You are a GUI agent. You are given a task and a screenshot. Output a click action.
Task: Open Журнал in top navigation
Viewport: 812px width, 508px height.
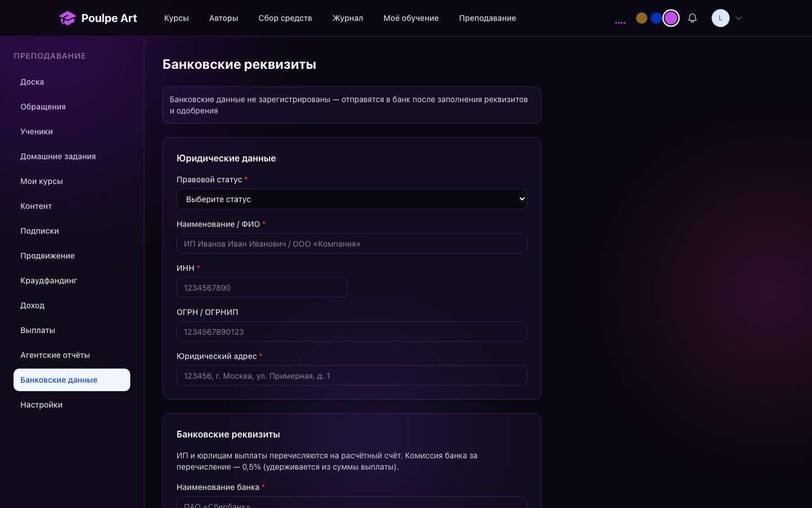(348, 18)
